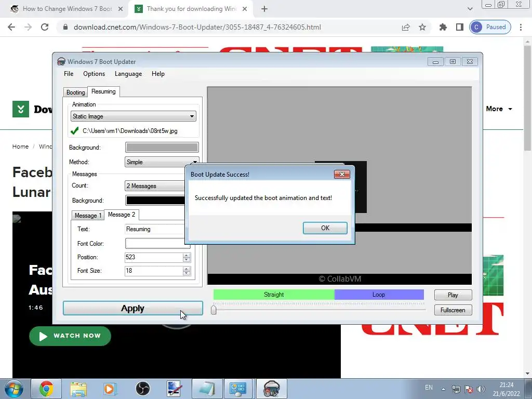Click the green checkmark next to image path
The image size is (532, 399).
[75, 130]
